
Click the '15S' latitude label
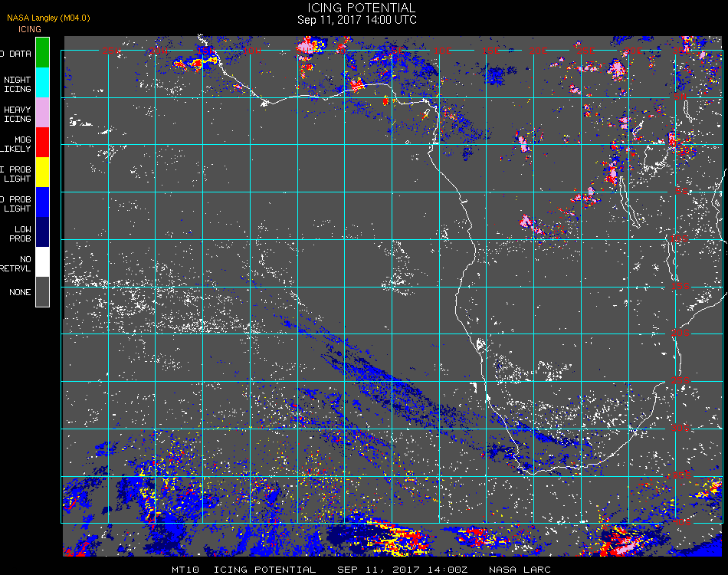click(x=680, y=286)
